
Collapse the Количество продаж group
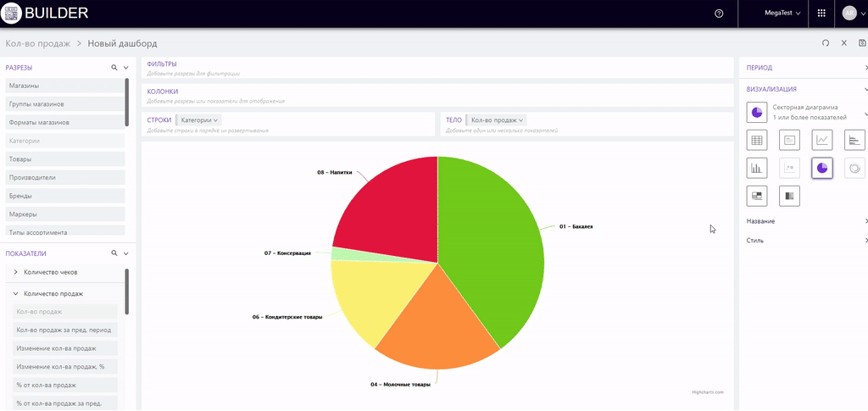pos(16,293)
